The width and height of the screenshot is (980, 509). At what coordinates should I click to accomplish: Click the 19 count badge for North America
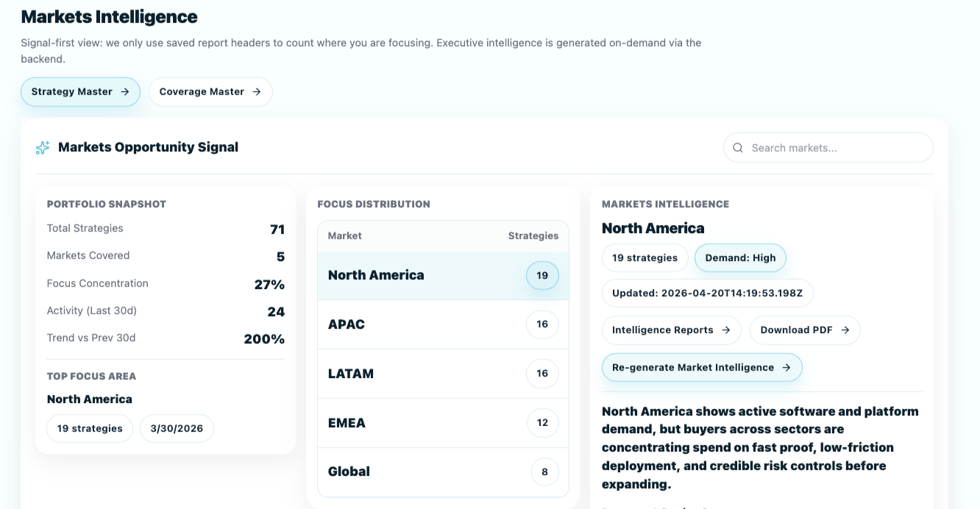coord(542,276)
